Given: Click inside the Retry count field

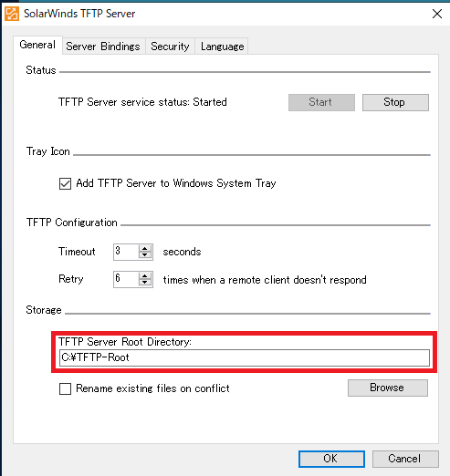Looking at the screenshot, I should tap(126, 279).
